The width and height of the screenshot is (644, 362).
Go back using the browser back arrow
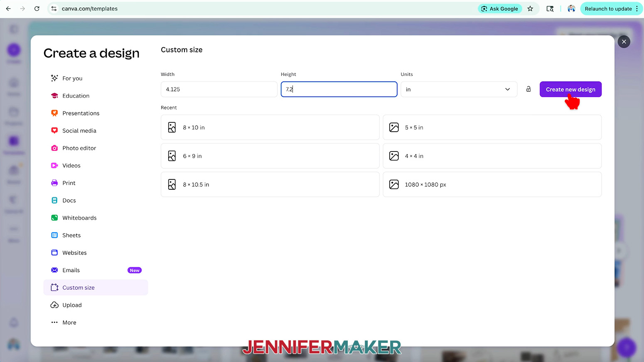pyautogui.click(x=8, y=9)
